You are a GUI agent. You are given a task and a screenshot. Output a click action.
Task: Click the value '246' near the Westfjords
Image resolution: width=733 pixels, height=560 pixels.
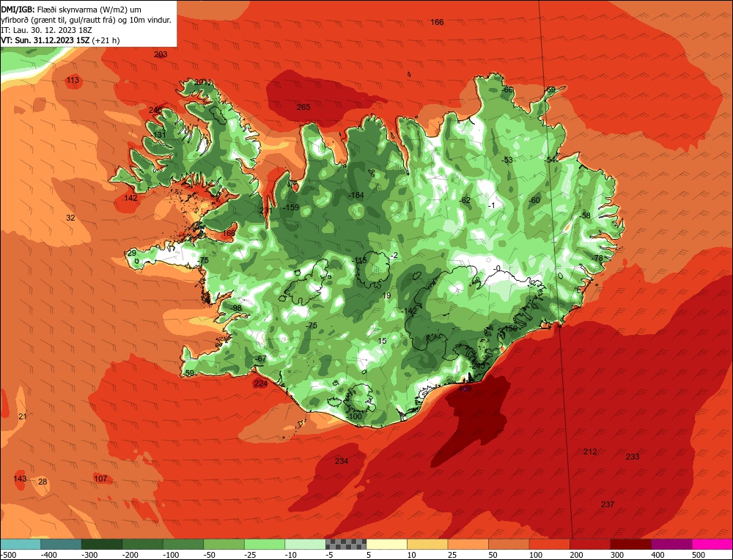[x=155, y=111]
